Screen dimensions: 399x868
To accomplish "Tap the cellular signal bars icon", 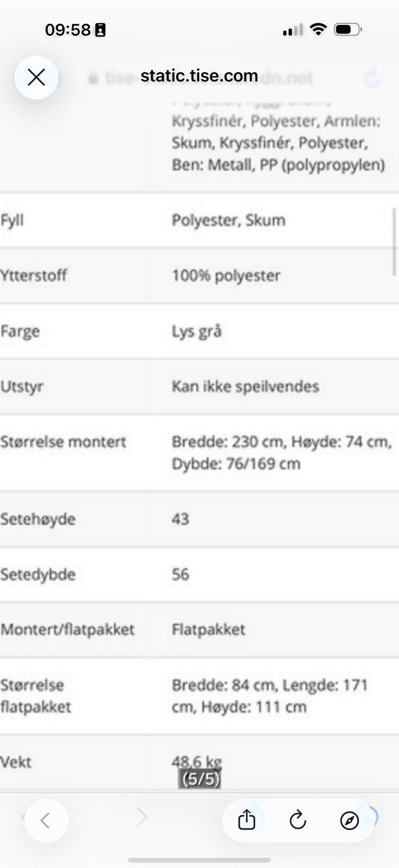I will coord(293,30).
